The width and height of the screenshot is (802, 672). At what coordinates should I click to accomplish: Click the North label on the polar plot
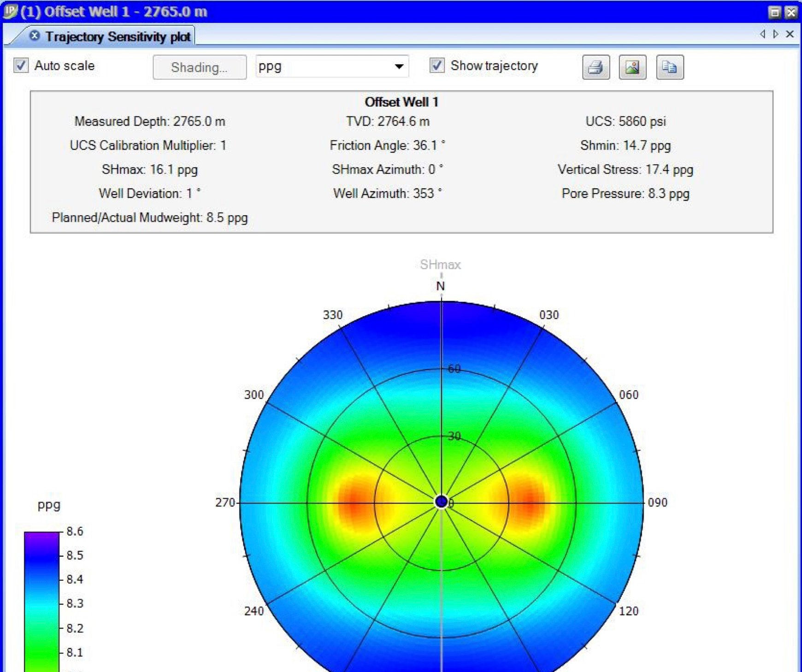point(441,285)
